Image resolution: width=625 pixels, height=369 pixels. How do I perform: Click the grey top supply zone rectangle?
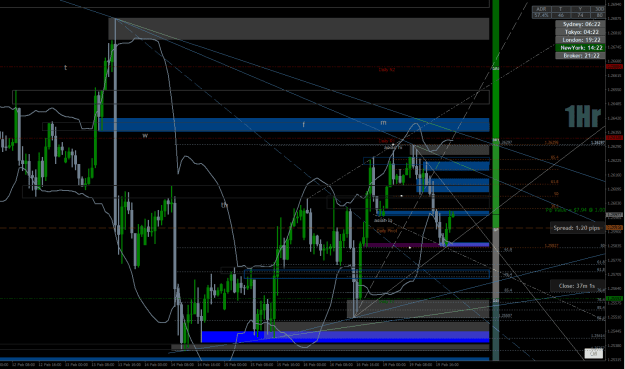point(299,29)
